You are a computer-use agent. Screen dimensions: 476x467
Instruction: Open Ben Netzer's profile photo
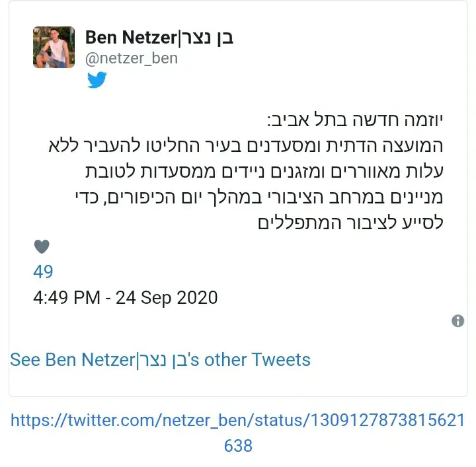[54, 48]
